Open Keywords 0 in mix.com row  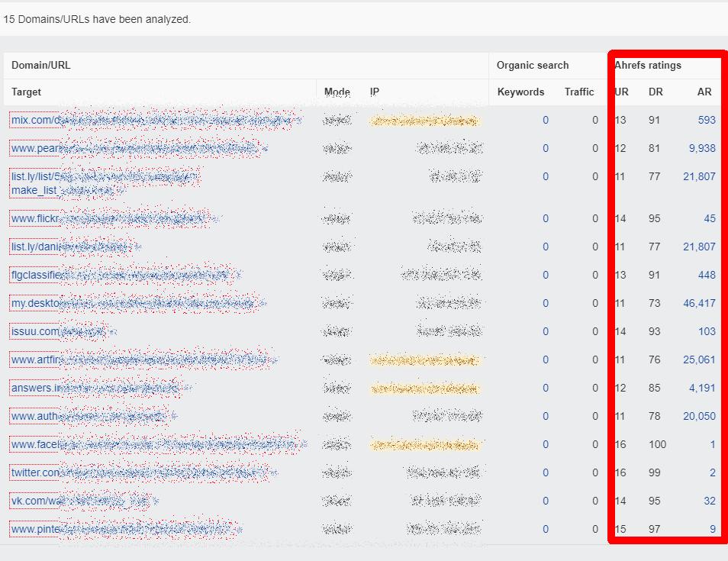[x=546, y=121]
